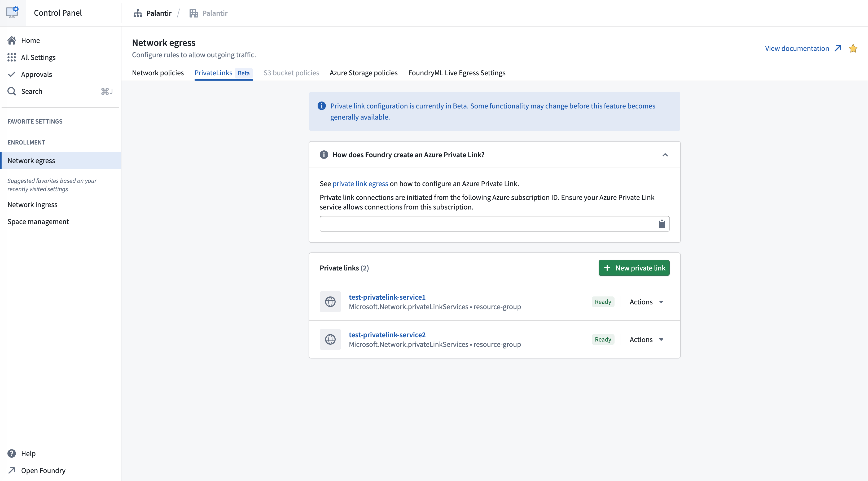The height and width of the screenshot is (481, 868).
Task: Switch to the S3 bucket policies tab
Action: point(291,73)
